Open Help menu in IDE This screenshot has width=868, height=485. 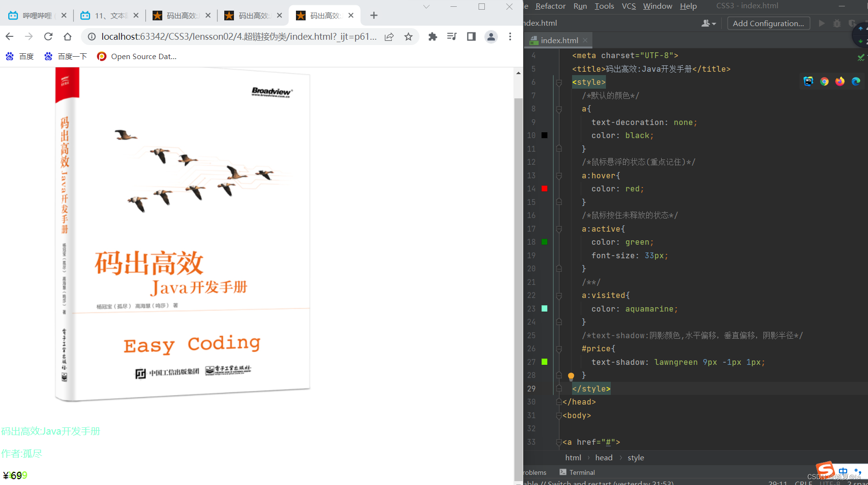(688, 6)
